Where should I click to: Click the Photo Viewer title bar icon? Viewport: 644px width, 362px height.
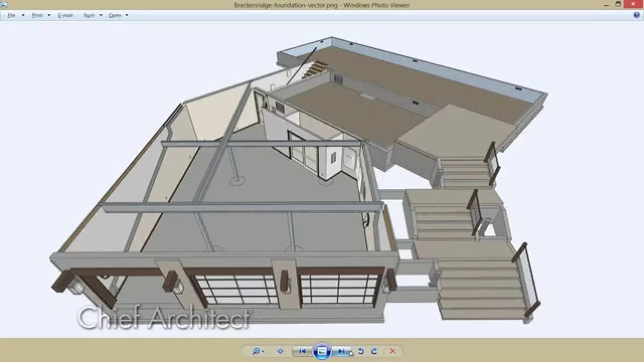5,5
